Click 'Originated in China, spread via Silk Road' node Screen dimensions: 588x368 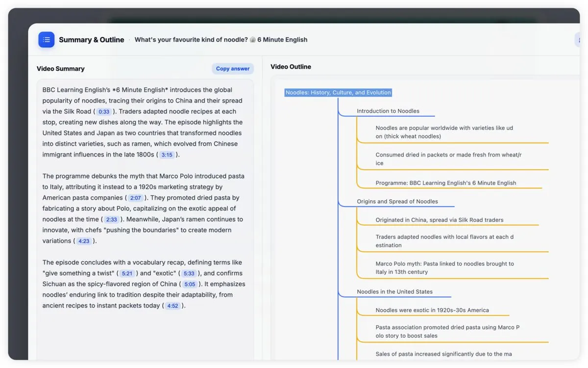pos(440,220)
